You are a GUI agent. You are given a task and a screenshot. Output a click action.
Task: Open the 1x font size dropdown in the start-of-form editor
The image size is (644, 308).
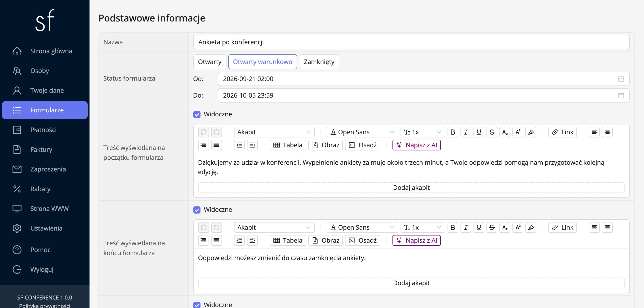pos(422,132)
